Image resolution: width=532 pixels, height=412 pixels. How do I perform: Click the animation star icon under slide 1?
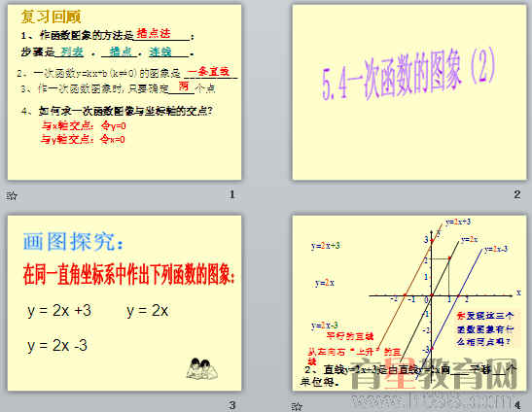coord(12,195)
